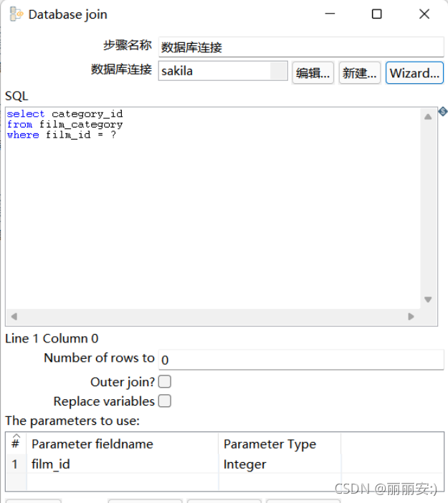Click the variable diamond icon beside SQL editor
The width and height of the screenshot is (448, 503).
tap(443, 112)
